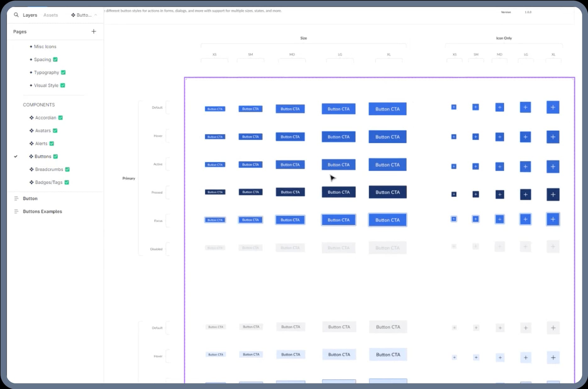
Task: Click the XL primary Button CTA in Default row
Action: [x=387, y=109]
